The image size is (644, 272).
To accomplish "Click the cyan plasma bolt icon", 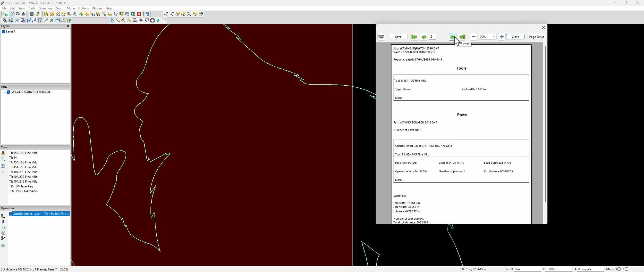I will (x=158, y=20).
